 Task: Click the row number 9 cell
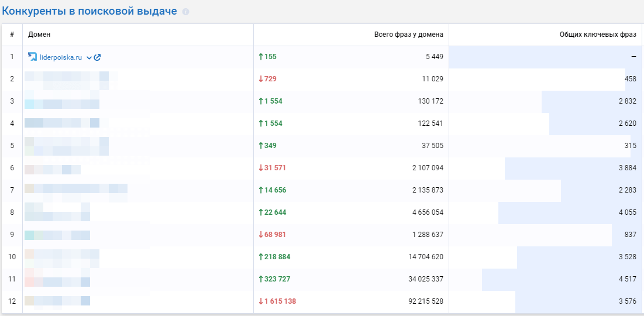pos(12,234)
